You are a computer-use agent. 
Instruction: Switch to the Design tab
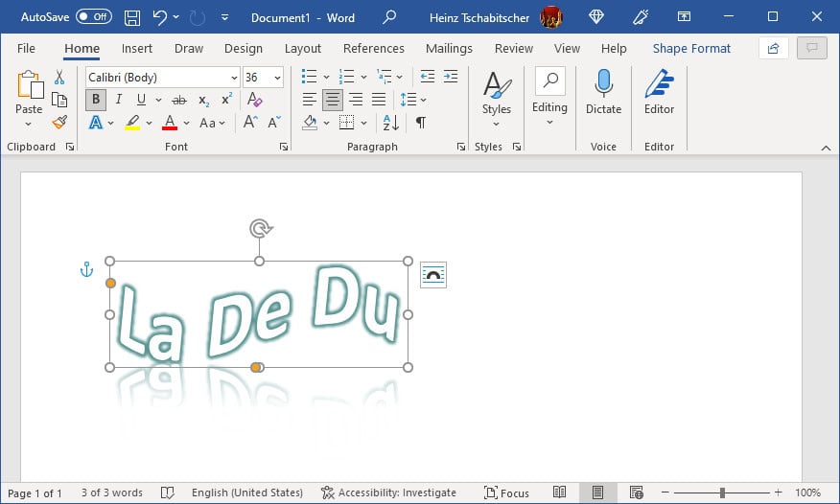244,49
